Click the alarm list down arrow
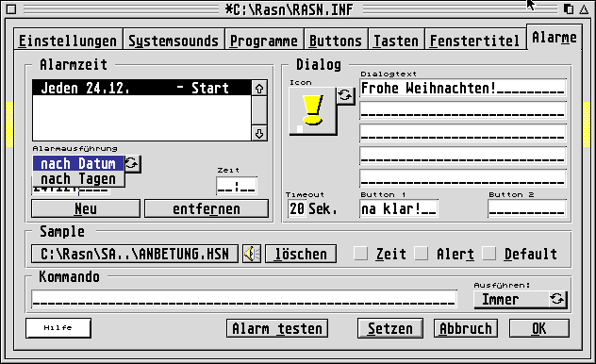 (x=259, y=133)
